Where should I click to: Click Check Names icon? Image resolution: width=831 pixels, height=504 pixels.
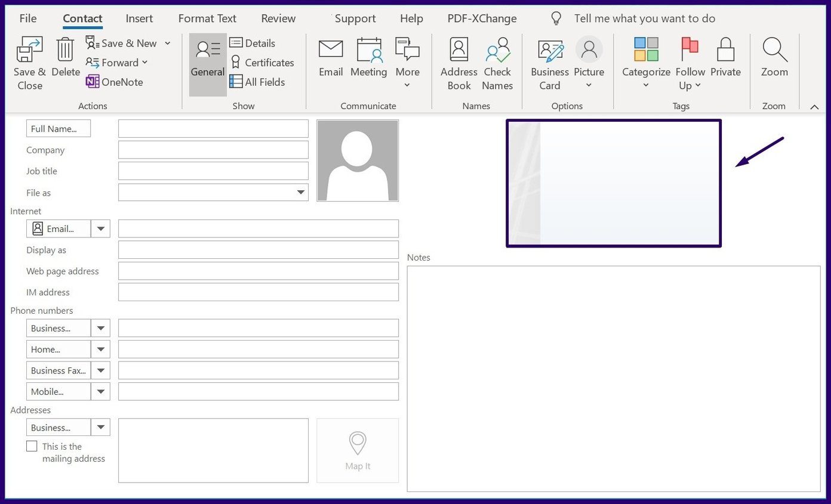(x=498, y=50)
